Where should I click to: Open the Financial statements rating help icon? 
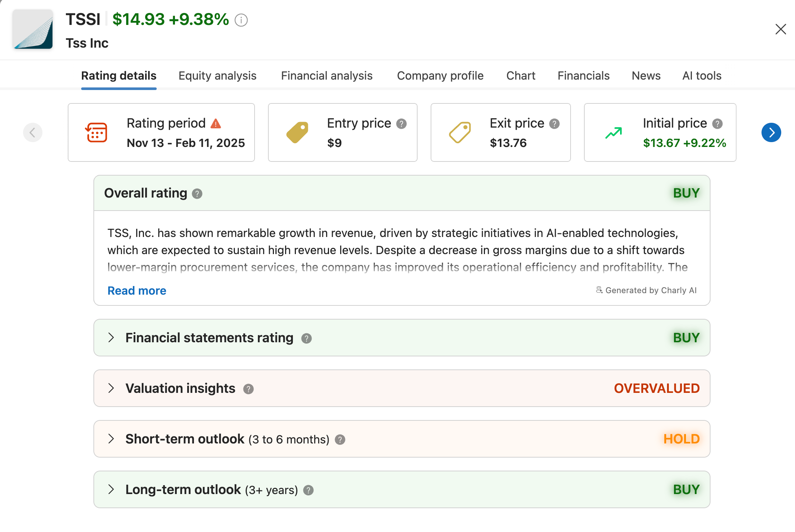tap(306, 339)
